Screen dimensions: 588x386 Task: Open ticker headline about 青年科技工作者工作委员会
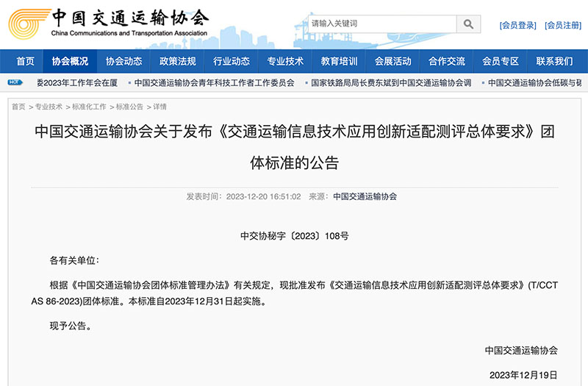214,83
